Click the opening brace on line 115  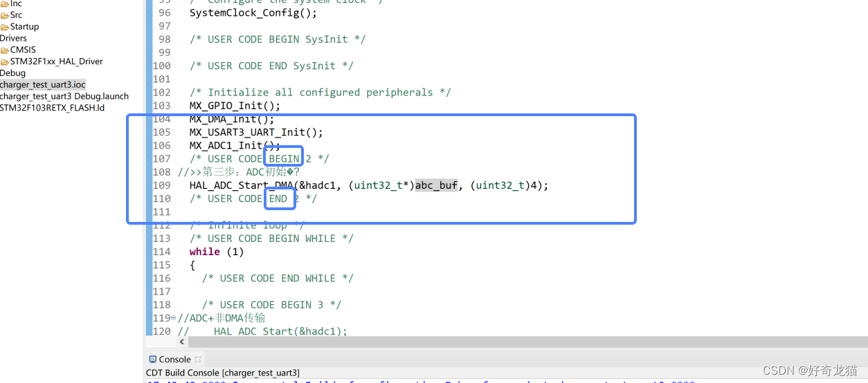pyautogui.click(x=192, y=265)
